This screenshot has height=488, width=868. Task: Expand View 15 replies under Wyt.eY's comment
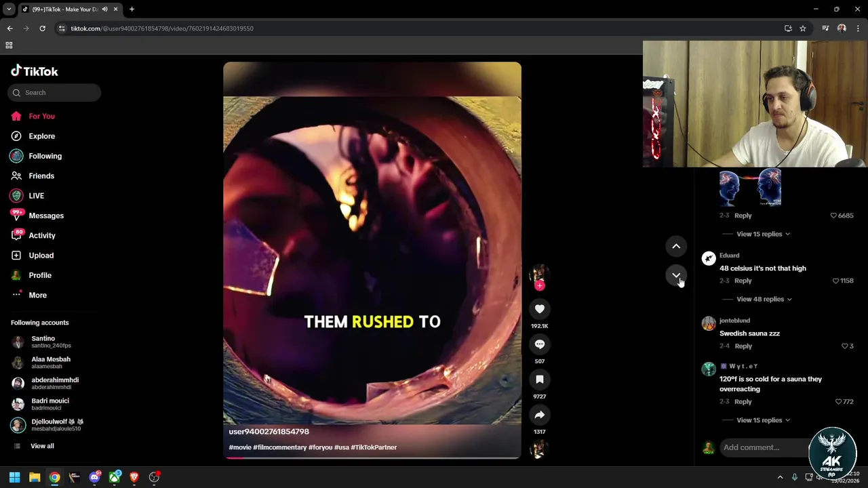pos(763,420)
